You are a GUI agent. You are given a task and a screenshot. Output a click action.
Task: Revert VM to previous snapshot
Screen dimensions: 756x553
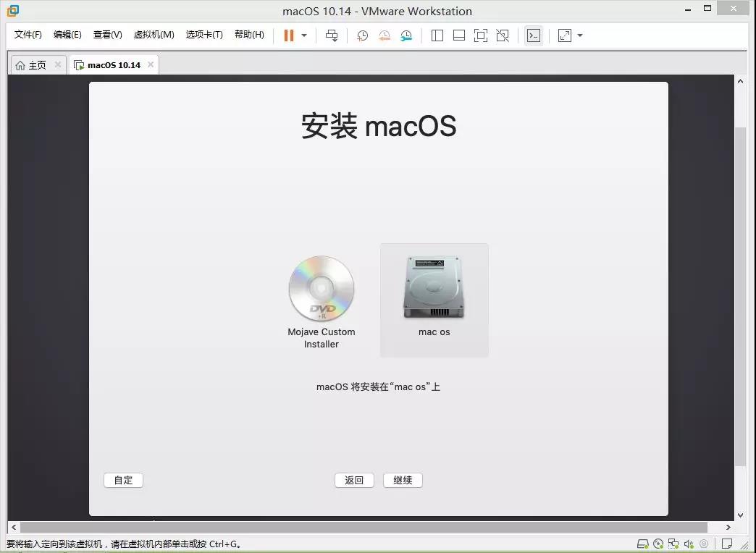[x=385, y=35]
